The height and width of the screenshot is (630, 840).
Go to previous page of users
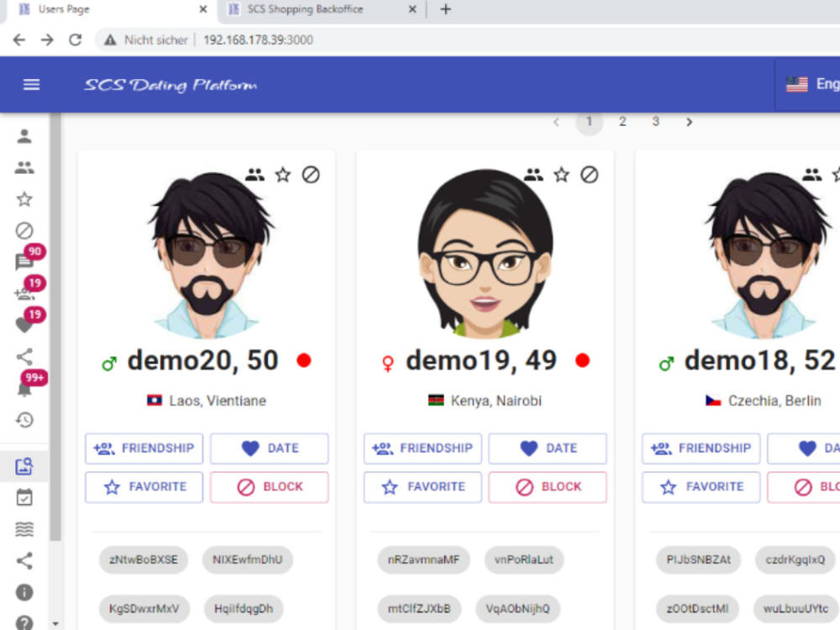pos(556,122)
